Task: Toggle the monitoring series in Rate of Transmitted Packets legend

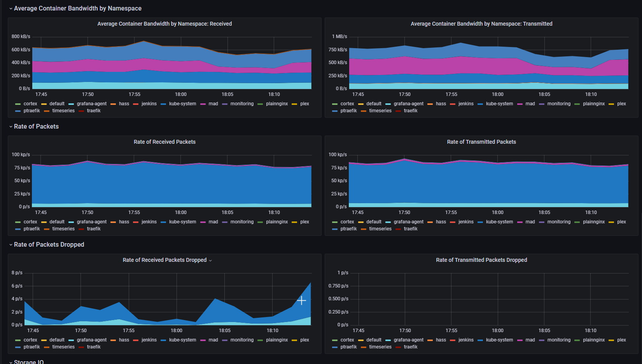Action: (x=559, y=221)
